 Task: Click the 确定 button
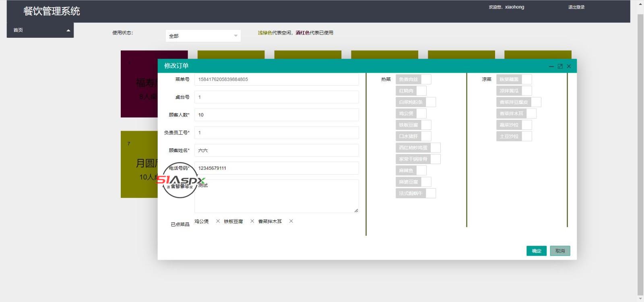click(x=537, y=251)
